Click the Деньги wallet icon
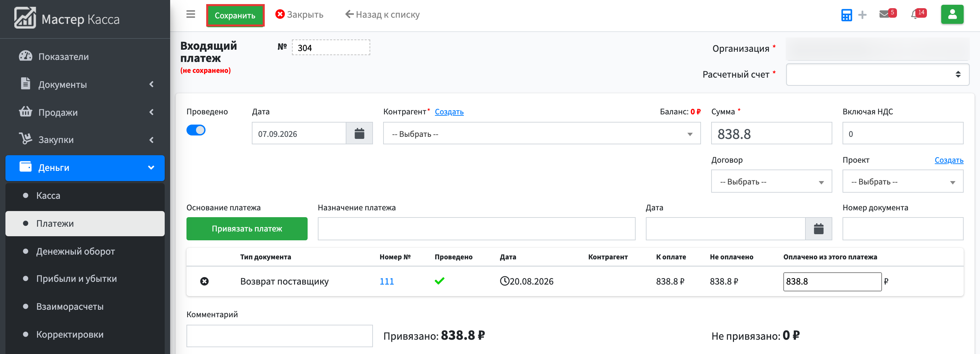The height and width of the screenshot is (354, 980). 26,167
